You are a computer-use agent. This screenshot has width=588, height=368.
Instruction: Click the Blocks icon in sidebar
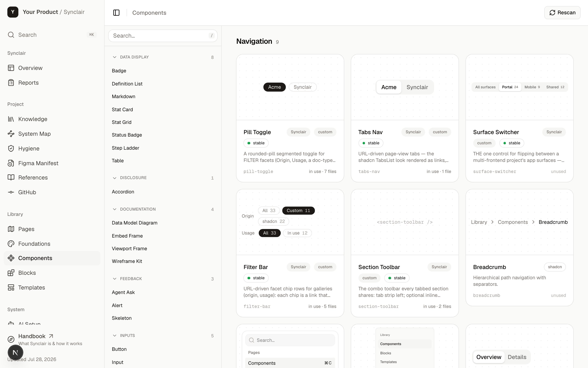(11, 273)
